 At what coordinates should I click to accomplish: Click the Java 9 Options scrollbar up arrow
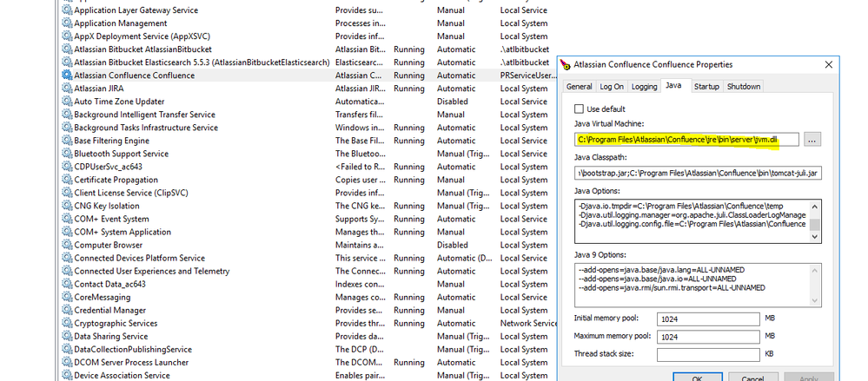(815, 270)
